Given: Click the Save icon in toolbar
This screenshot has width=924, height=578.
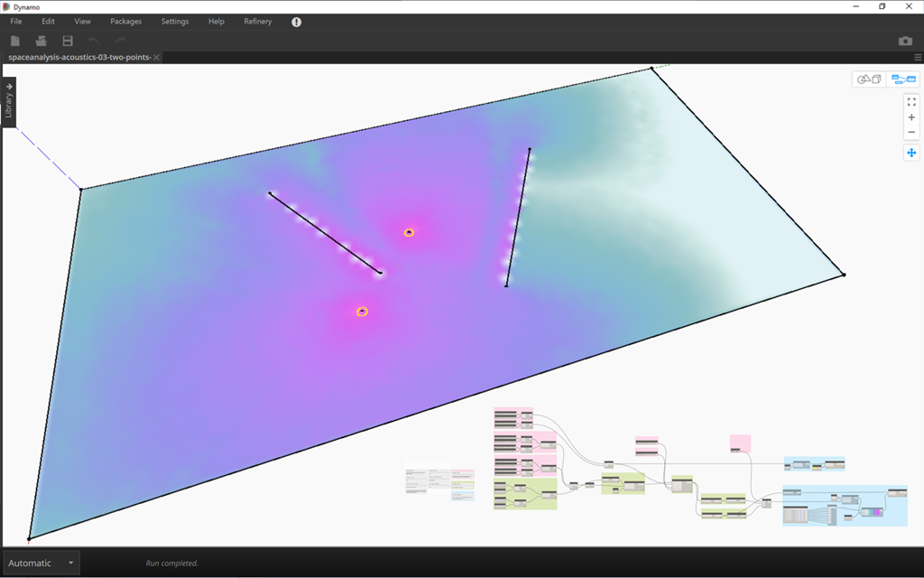Looking at the screenshot, I should coord(68,41).
